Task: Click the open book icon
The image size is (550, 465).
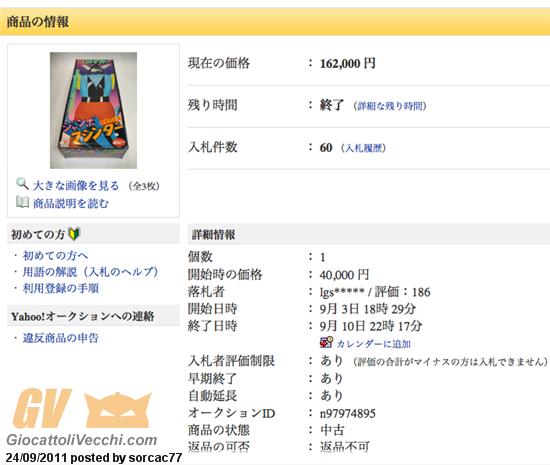Action: tap(22, 202)
